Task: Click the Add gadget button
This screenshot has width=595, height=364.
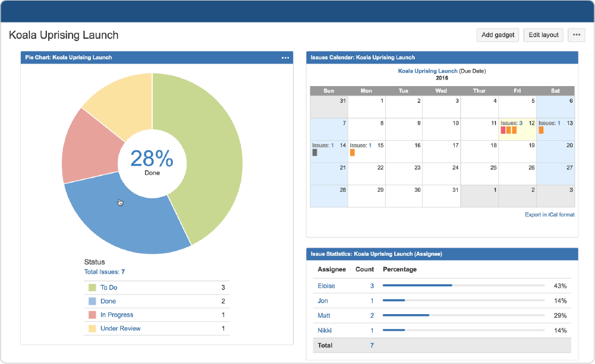Action: [498, 35]
